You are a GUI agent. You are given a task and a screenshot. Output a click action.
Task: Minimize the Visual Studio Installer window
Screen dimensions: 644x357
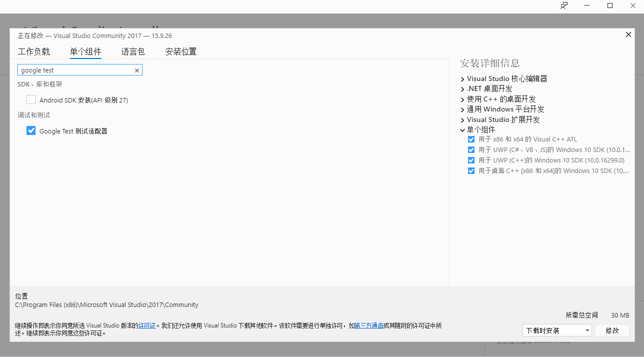click(x=587, y=6)
